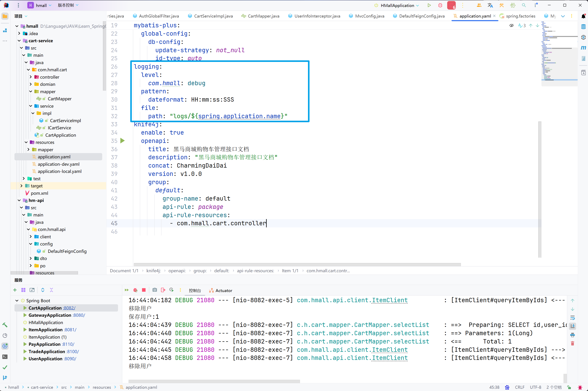Click the stop service red square
This screenshot has height=391, width=588.
click(x=144, y=290)
